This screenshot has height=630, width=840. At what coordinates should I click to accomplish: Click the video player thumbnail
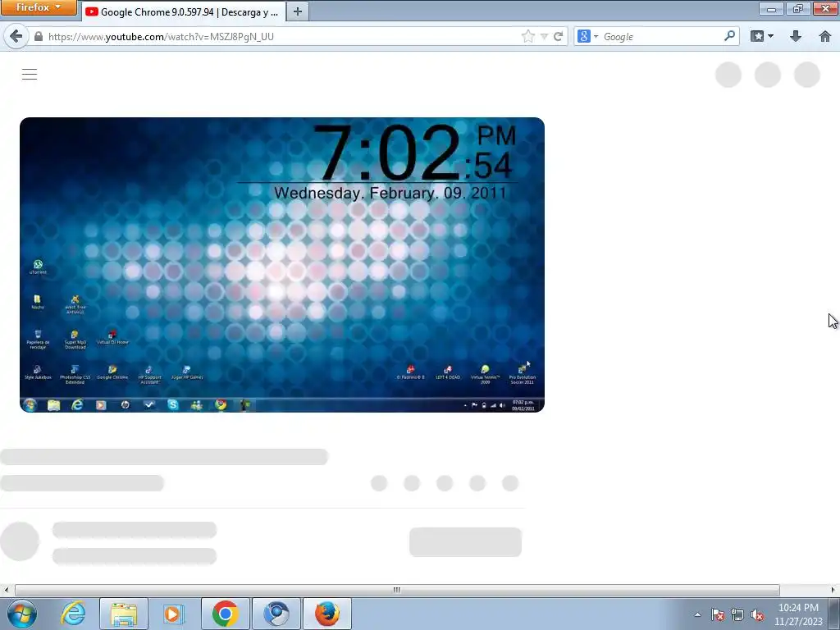pyautogui.click(x=282, y=265)
